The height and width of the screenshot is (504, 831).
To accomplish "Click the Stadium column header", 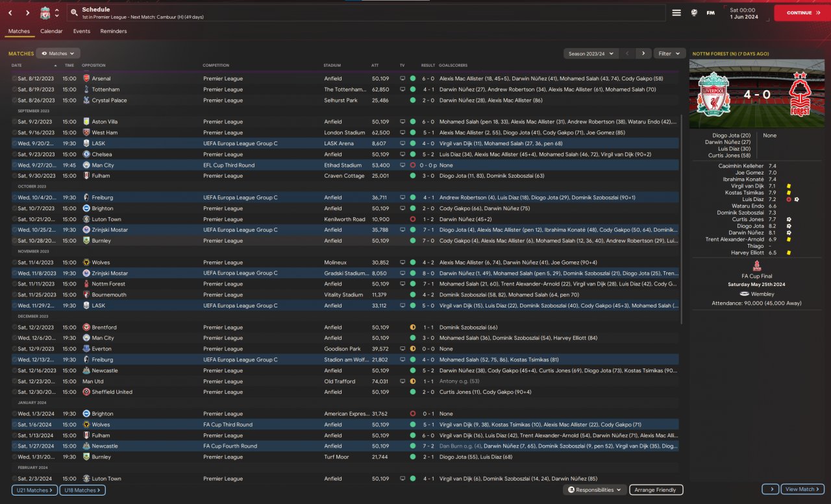I will click(x=332, y=66).
